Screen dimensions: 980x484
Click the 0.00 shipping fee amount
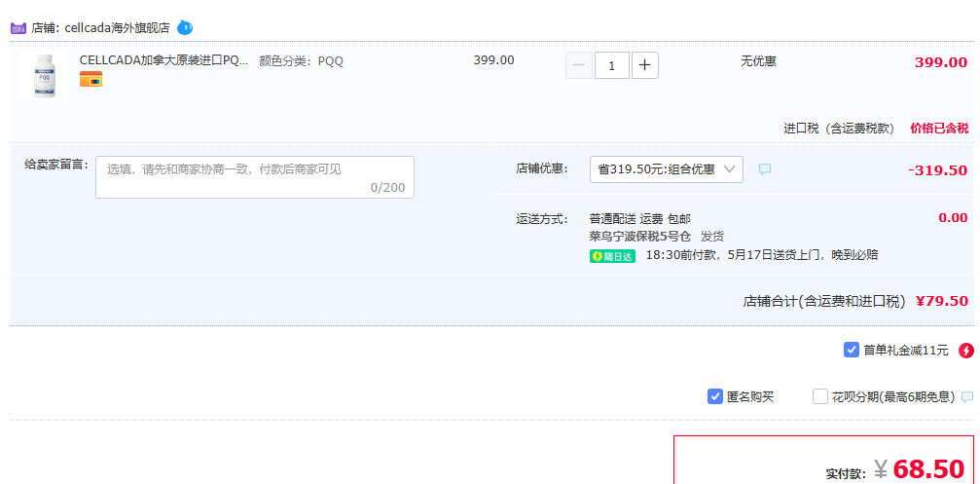point(953,217)
